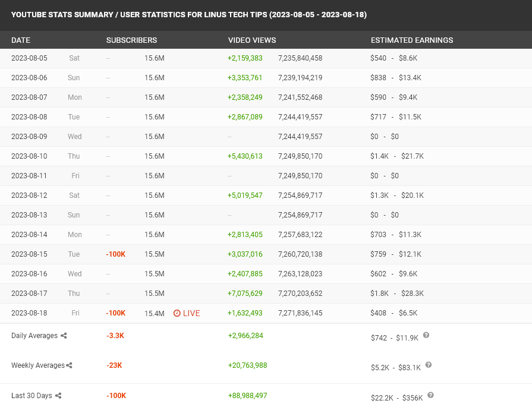
Task: Open help icon beside $742 - $11.9K earnings
Action: tap(426, 335)
